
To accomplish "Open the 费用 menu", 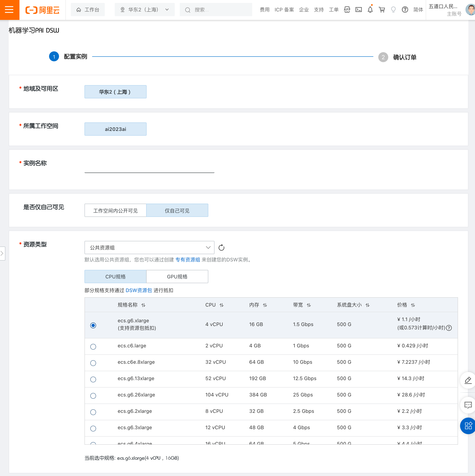I will pyautogui.click(x=265, y=10).
